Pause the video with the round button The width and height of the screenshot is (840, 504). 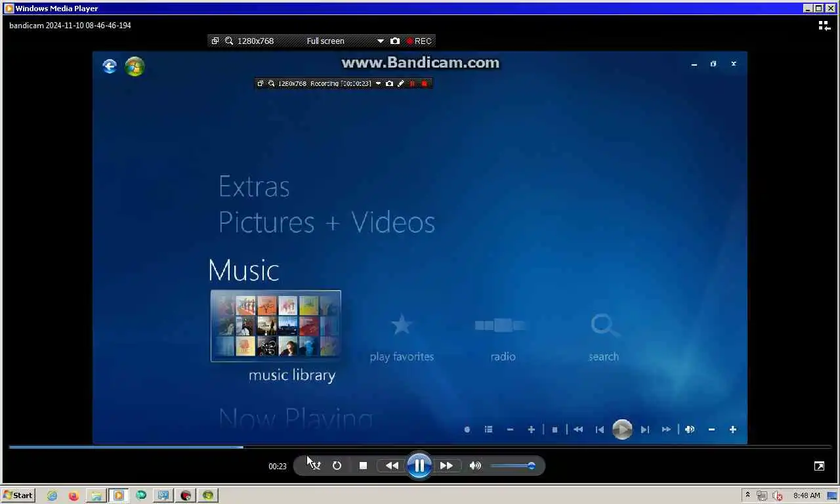419,465
